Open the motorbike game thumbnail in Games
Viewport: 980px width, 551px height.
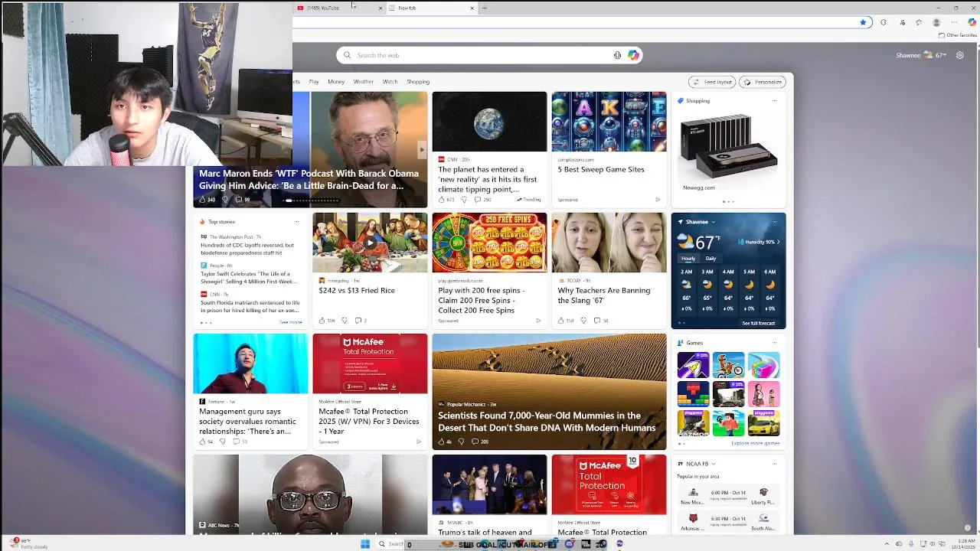728,365
